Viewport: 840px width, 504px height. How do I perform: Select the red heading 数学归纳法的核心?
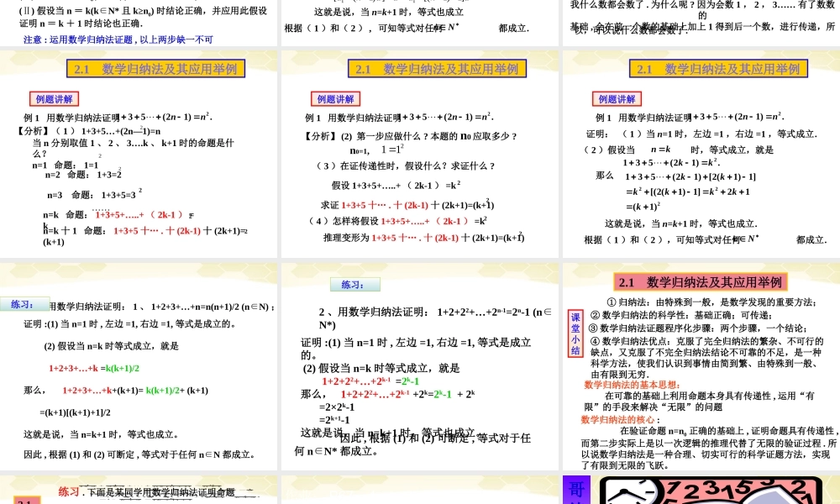pyautogui.click(x=621, y=419)
